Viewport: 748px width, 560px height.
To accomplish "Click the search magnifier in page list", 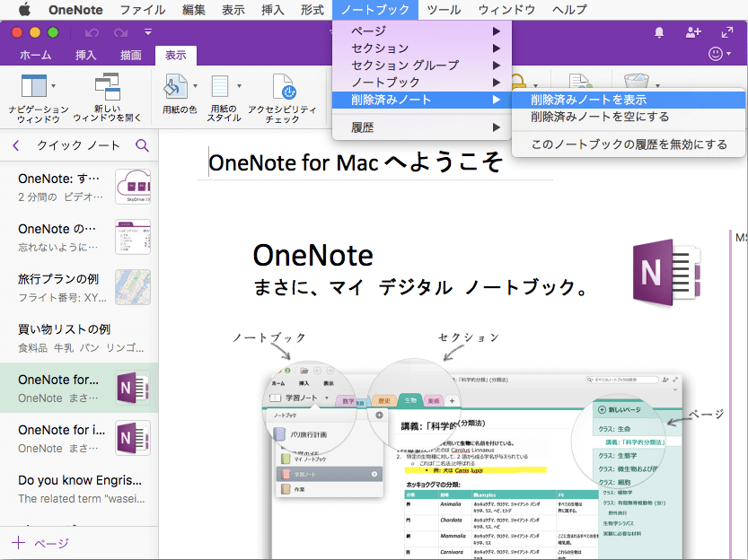I will [x=142, y=145].
